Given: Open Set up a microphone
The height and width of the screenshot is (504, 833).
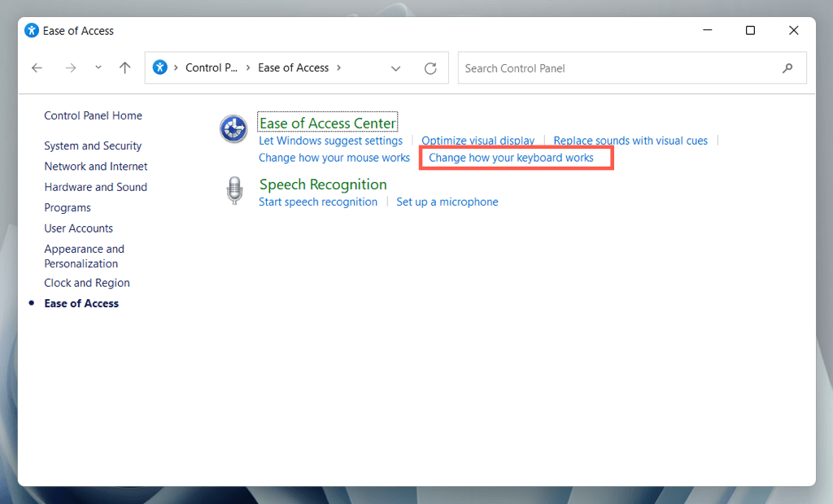Looking at the screenshot, I should tap(447, 202).
